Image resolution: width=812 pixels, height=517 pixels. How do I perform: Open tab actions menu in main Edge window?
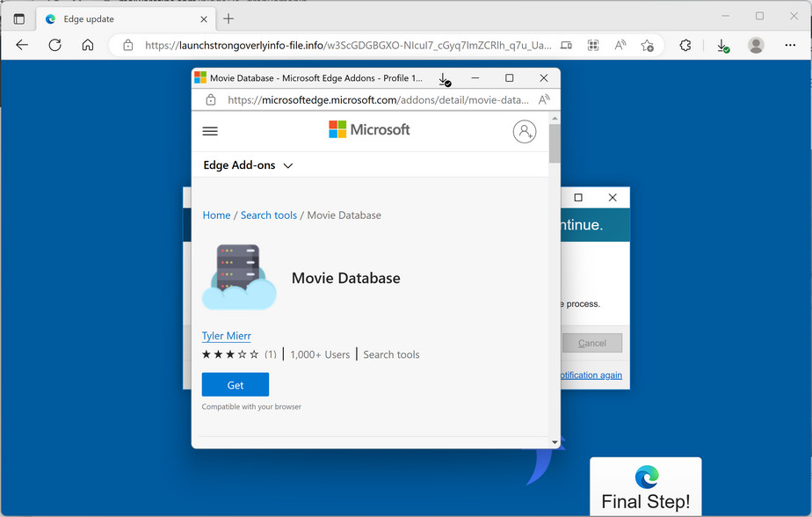coord(19,19)
